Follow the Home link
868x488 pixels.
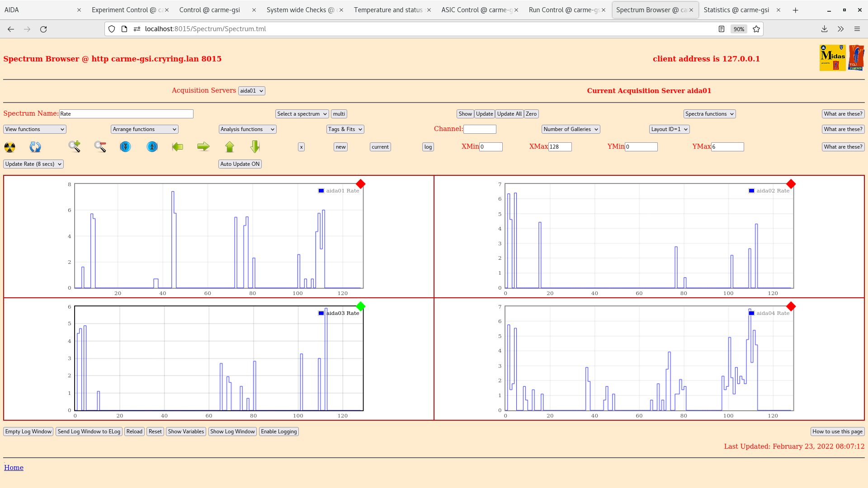tap(14, 468)
